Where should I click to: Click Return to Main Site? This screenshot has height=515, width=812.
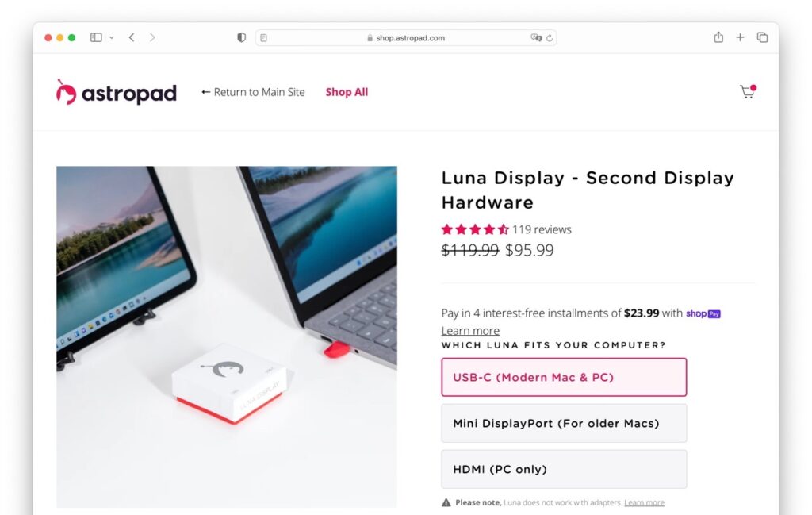252,92
